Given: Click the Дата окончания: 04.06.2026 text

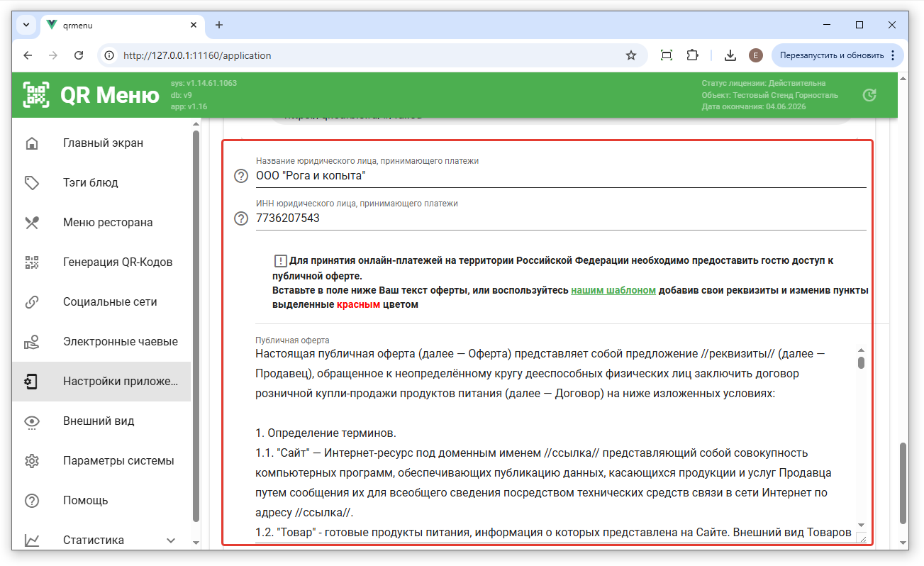Looking at the screenshot, I should [x=753, y=107].
